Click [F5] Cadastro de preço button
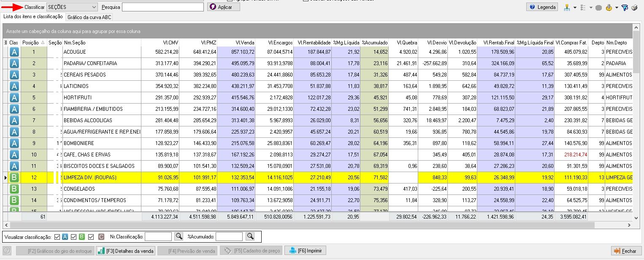This screenshot has width=644, height=260. [x=252, y=251]
